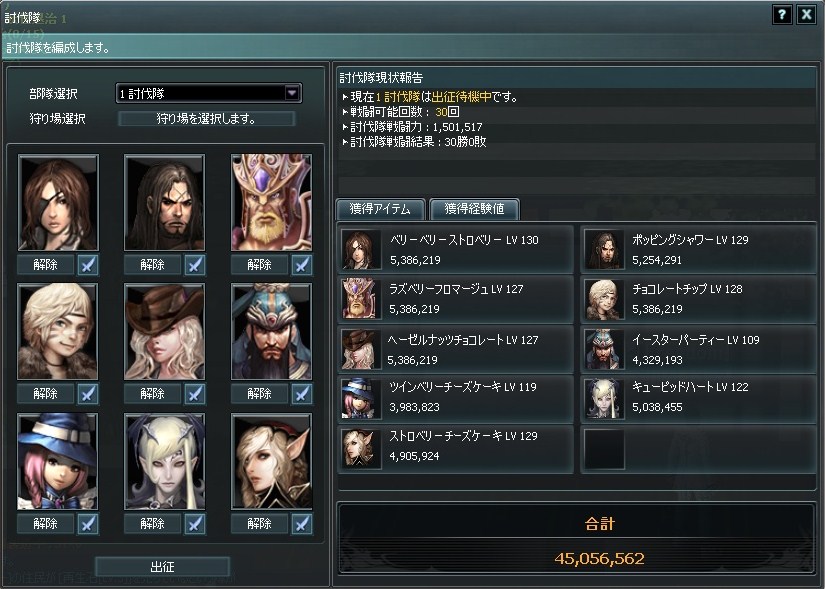
Task: Select チョコレートチップ LV 128 character icon
Action: (x=604, y=299)
